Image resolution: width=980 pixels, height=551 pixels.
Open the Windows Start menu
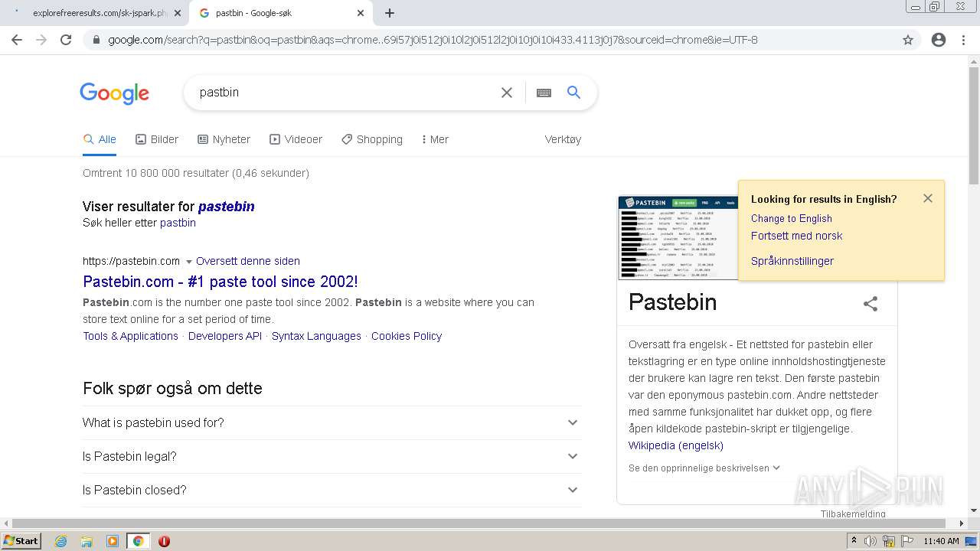(21, 541)
